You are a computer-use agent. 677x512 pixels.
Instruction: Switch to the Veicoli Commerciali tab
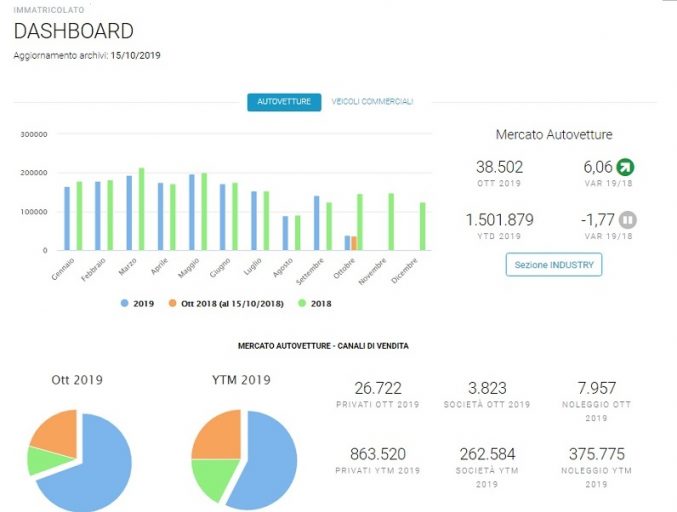pyautogui.click(x=372, y=101)
